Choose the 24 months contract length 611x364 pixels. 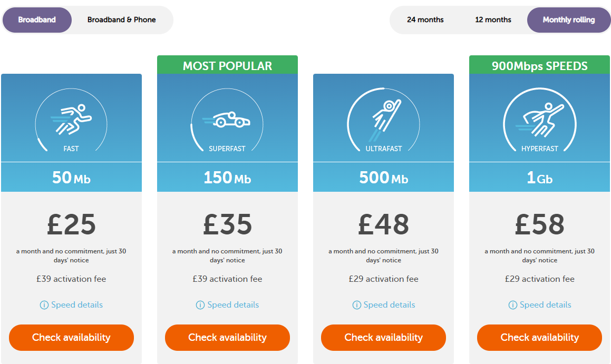425,20
